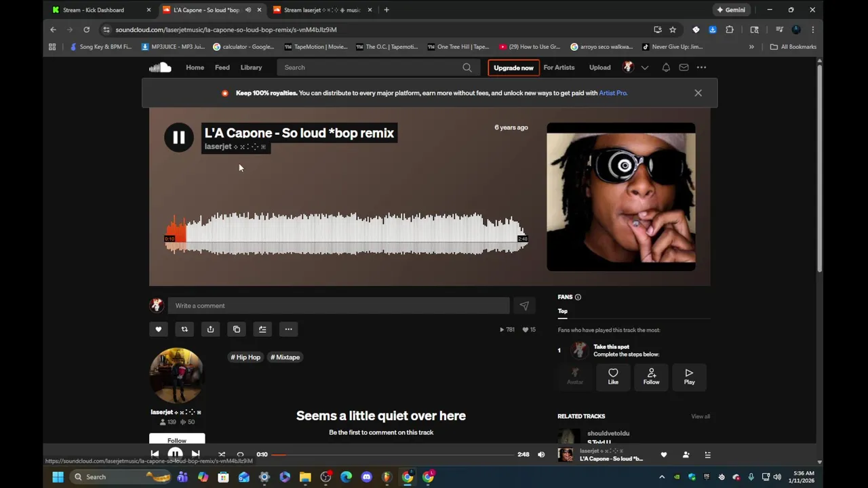Screen dimensions: 868x488
Task: Switch to the Stream laserjet browser tab
Action: pos(321,10)
